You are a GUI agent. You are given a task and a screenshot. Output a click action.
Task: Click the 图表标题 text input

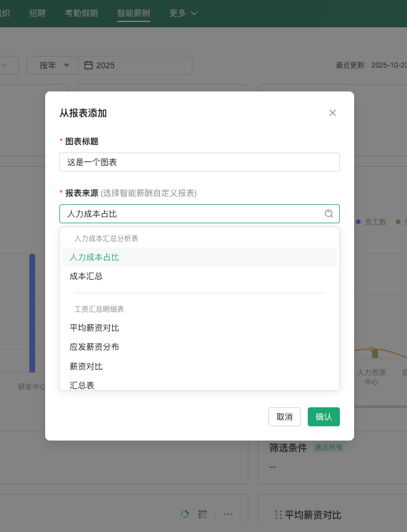199,162
